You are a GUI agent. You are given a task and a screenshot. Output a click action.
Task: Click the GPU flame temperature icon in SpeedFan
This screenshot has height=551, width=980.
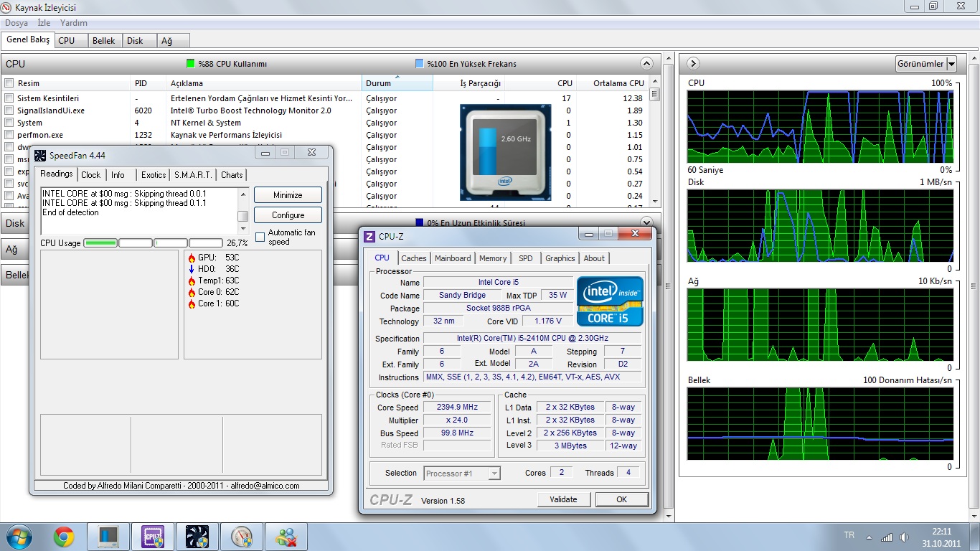[x=192, y=258]
